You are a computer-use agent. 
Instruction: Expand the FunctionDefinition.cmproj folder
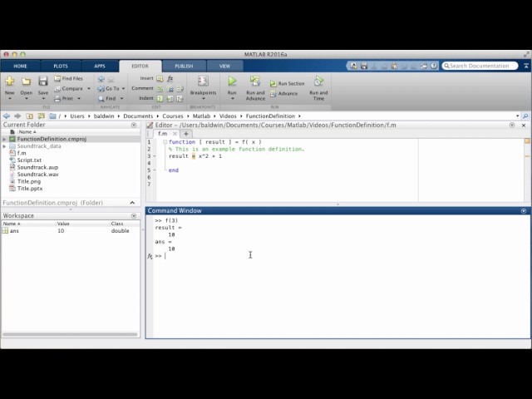(4, 139)
